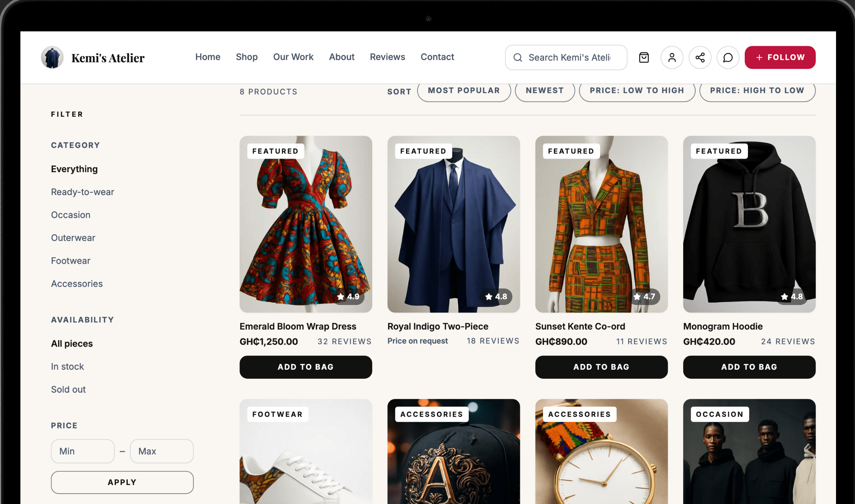855x504 pixels.
Task: Click Price on request text
Action: tap(417, 341)
